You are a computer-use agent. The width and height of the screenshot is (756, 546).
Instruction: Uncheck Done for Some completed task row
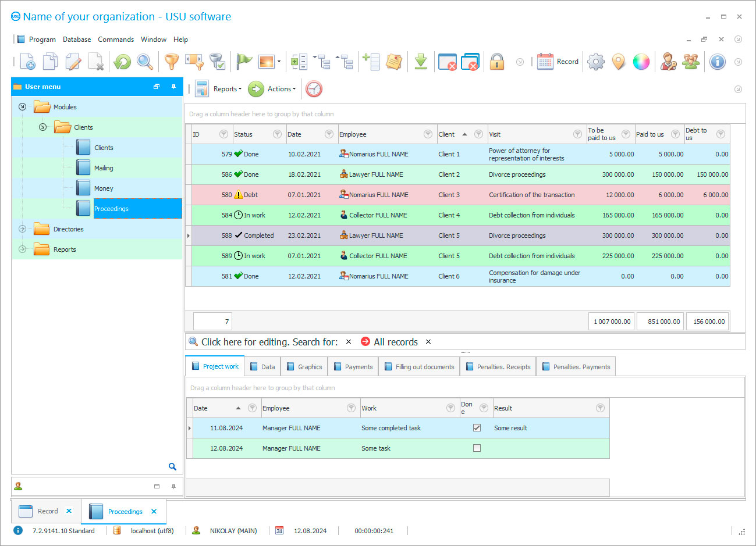point(477,427)
